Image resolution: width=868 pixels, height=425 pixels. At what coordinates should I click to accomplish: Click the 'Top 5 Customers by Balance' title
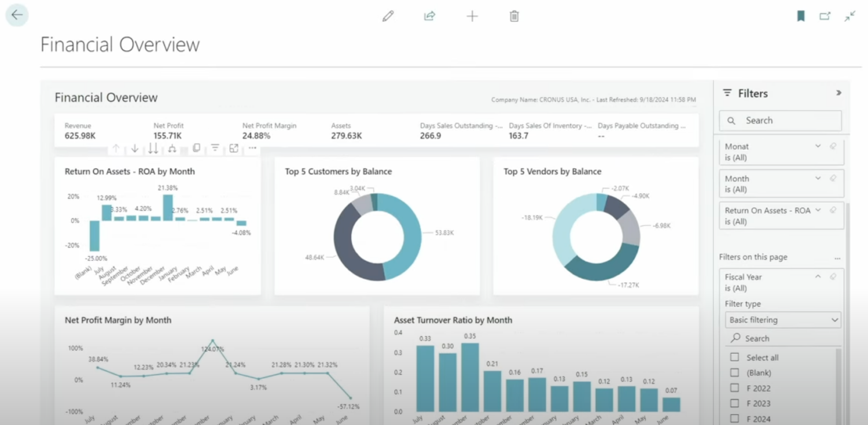pyautogui.click(x=339, y=171)
